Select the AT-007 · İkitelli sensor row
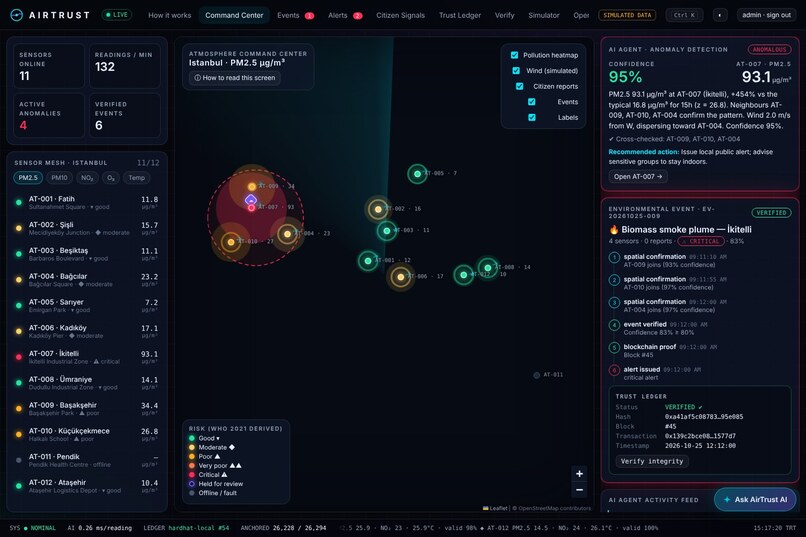 [x=87, y=358]
